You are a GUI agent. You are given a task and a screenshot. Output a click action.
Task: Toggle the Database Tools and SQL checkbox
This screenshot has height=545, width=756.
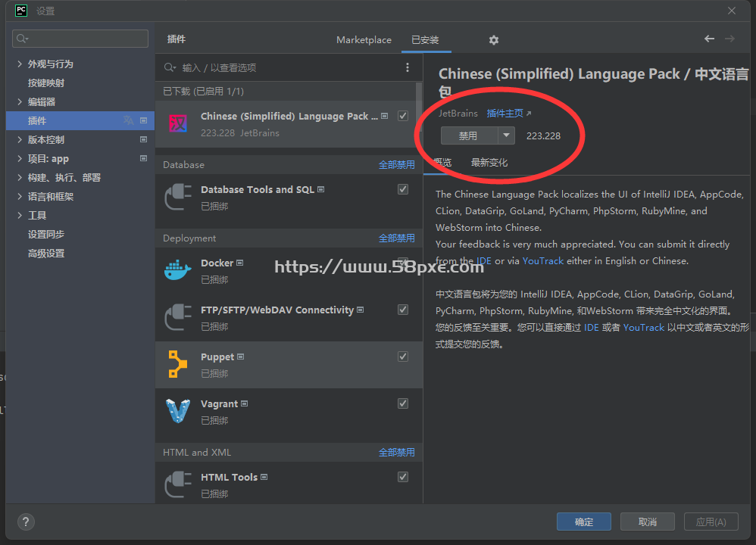coord(403,189)
